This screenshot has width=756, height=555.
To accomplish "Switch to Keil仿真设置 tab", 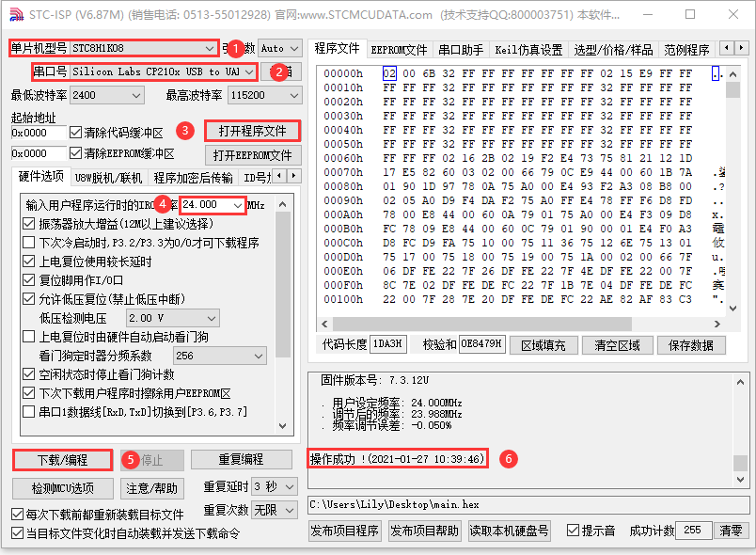I will click(x=528, y=50).
